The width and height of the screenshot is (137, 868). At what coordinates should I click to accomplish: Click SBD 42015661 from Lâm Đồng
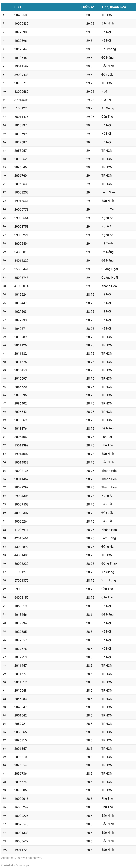tap(21, 538)
